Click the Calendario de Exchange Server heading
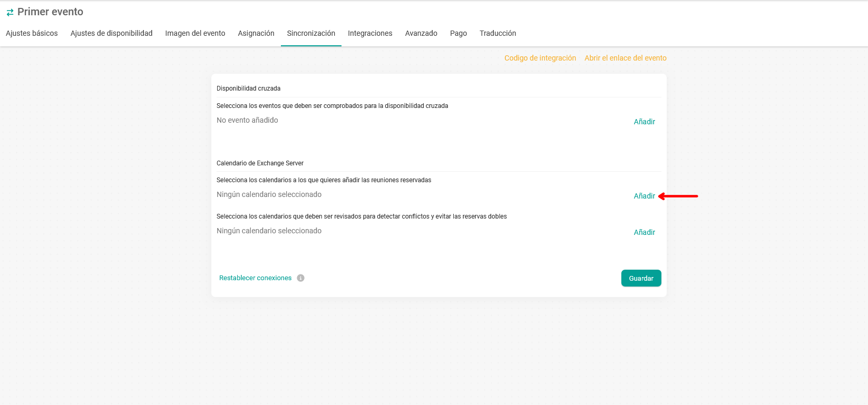868x405 pixels. click(260, 163)
